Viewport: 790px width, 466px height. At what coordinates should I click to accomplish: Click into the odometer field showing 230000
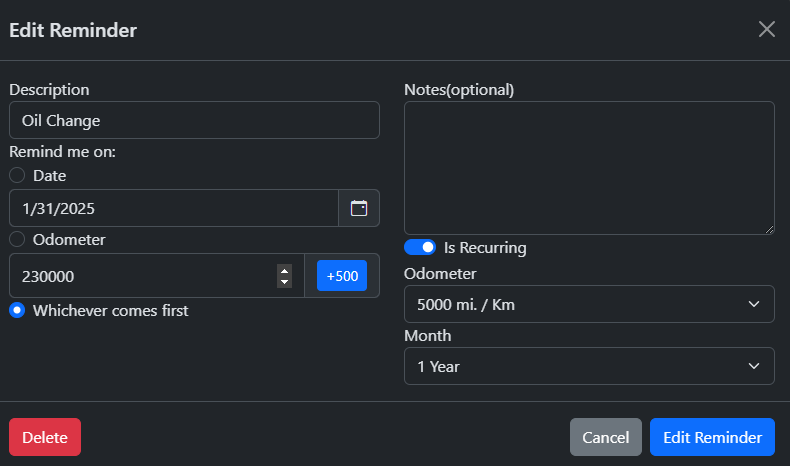(x=140, y=276)
